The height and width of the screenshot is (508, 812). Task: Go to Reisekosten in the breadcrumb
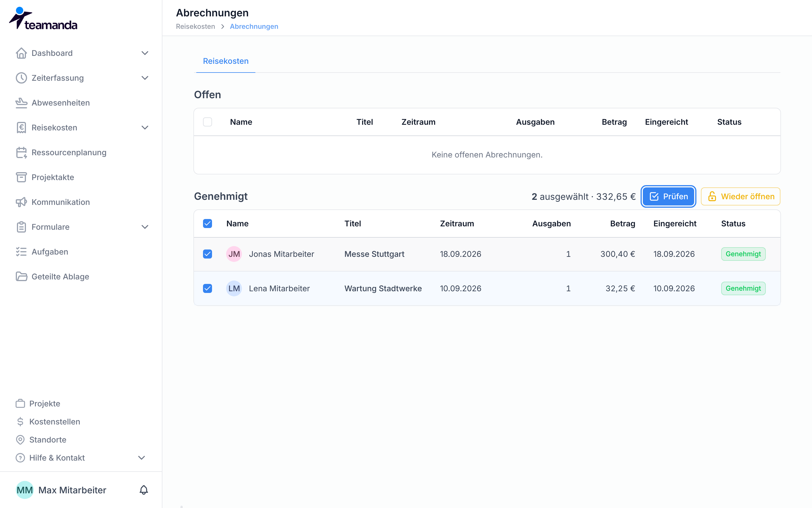(196, 27)
